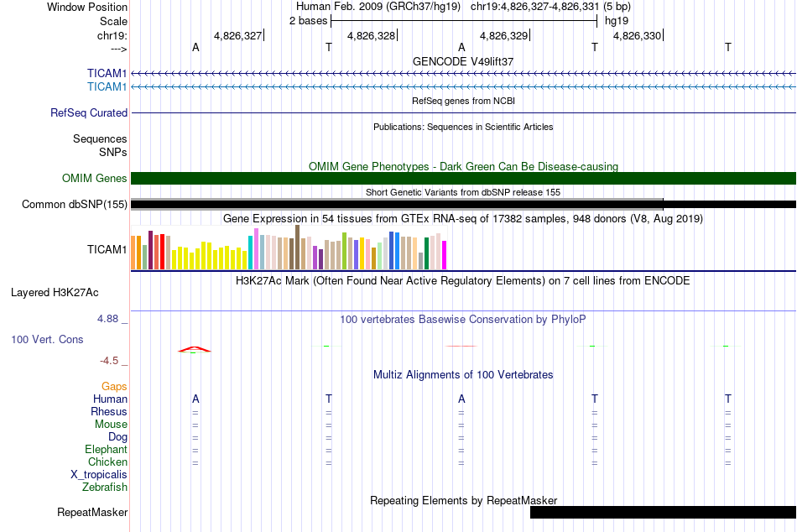Click the TICAM1 label beside the GTEx chart
797x532 pixels.
[x=107, y=250]
